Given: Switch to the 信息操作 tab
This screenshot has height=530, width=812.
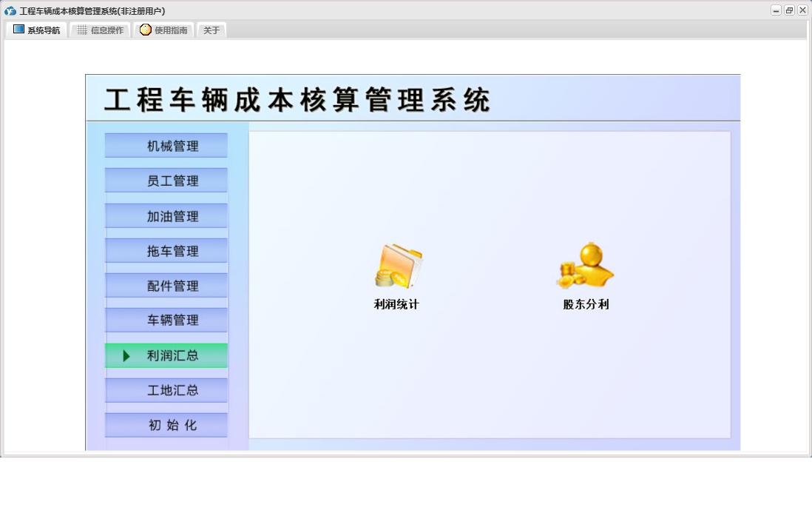Looking at the screenshot, I should 100,30.
